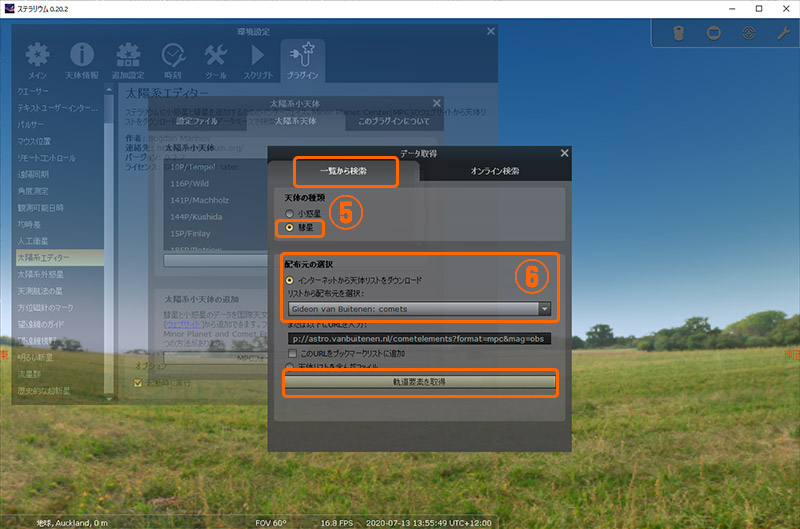Screen dimensions: 800x529
Task: Open このプラグインについて tab
Action: (394, 121)
